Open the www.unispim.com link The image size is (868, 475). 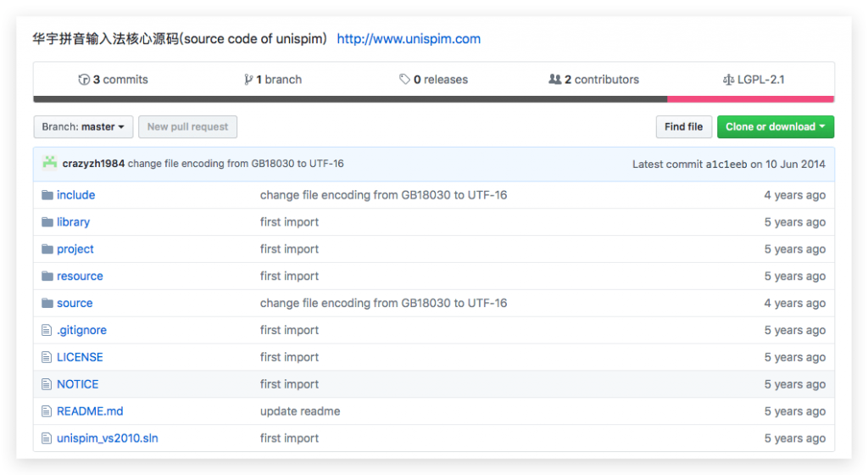point(409,39)
